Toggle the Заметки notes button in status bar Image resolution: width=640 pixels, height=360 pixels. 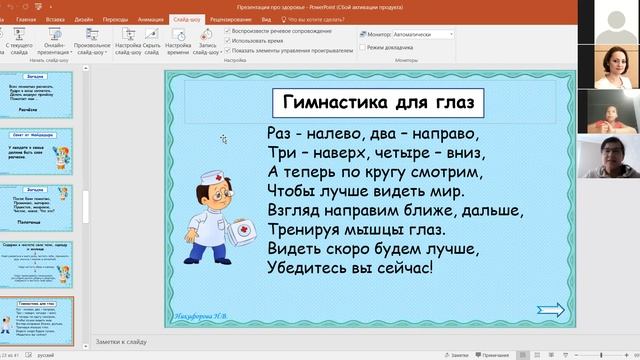point(456,355)
